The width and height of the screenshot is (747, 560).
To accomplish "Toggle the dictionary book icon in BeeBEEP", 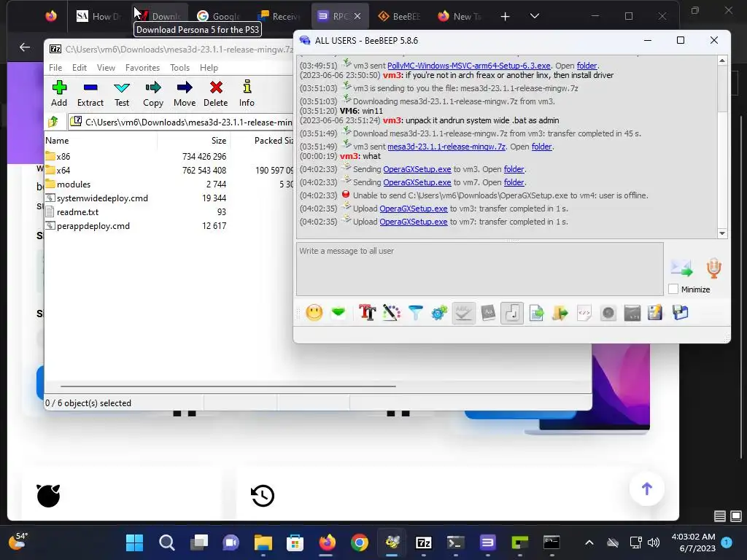I will pos(488,313).
